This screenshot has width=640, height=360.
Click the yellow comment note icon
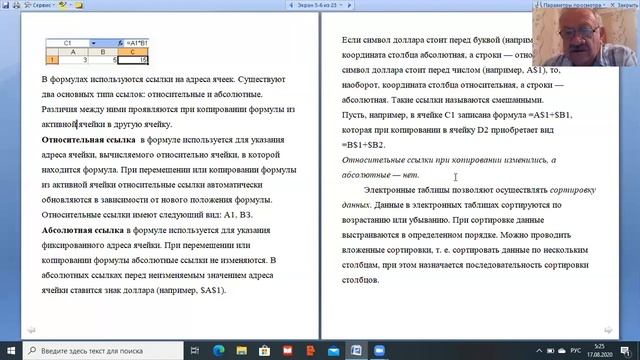click(79, 5)
